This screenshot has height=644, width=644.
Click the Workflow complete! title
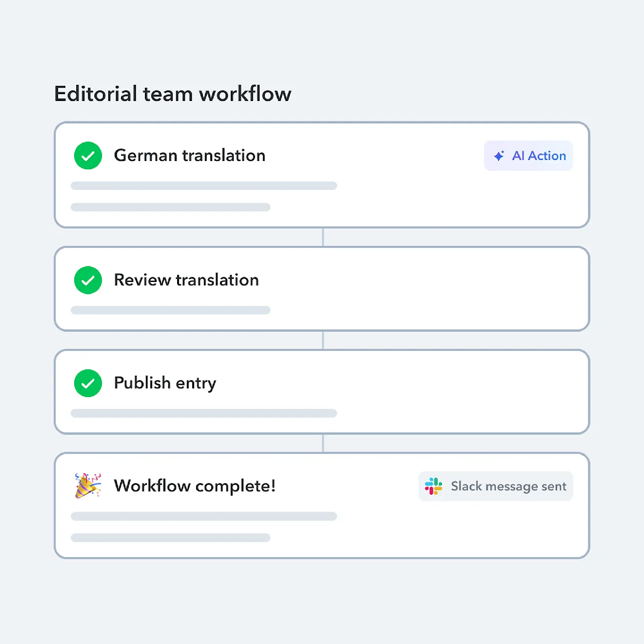pos(195,486)
